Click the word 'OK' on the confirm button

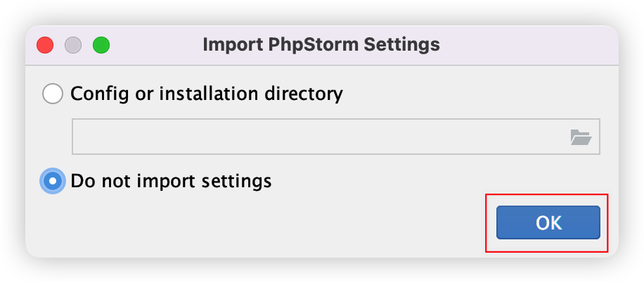(548, 222)
